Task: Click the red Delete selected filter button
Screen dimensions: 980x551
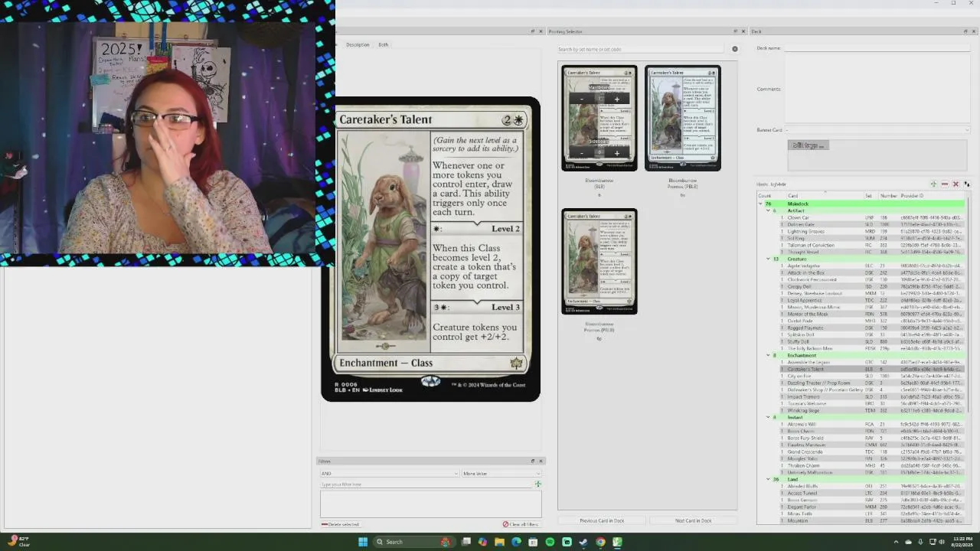Action: coord(340,524)
